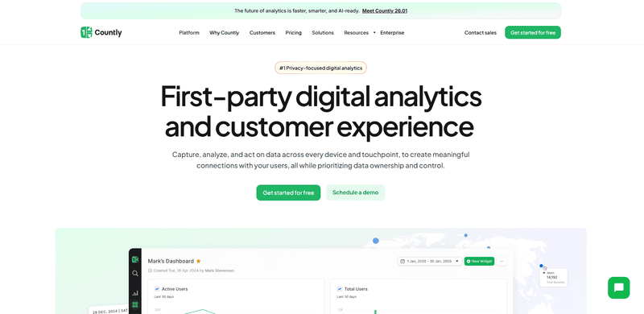This screenshot has width=644, height=314.
Task: Click the Active Users widget title
Action: coord(175,289)
